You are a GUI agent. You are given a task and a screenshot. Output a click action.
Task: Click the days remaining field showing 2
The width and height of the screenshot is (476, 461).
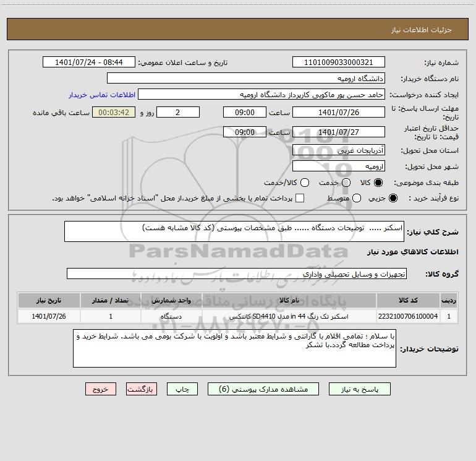[178, 112]
